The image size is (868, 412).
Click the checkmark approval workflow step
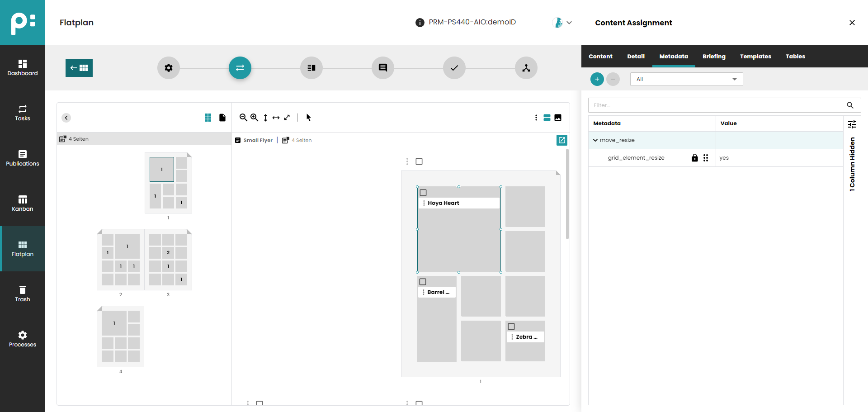[x=454, y=68]
